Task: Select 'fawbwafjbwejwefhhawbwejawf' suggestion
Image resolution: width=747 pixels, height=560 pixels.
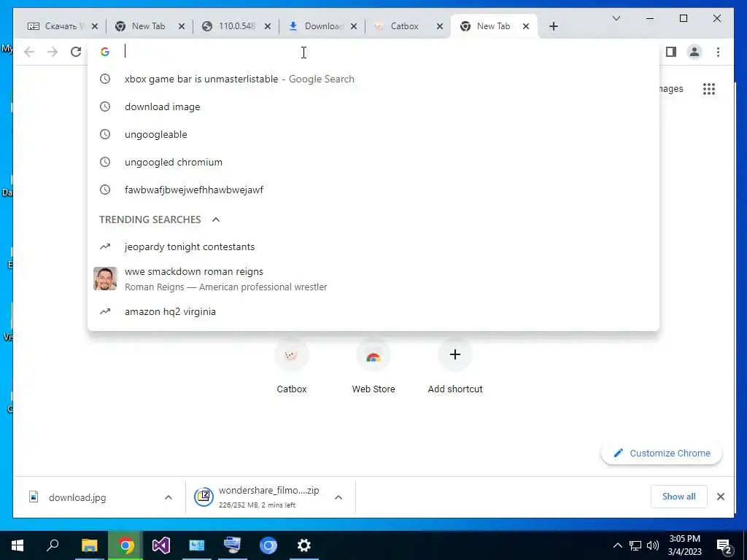Action: coord(373,190)
